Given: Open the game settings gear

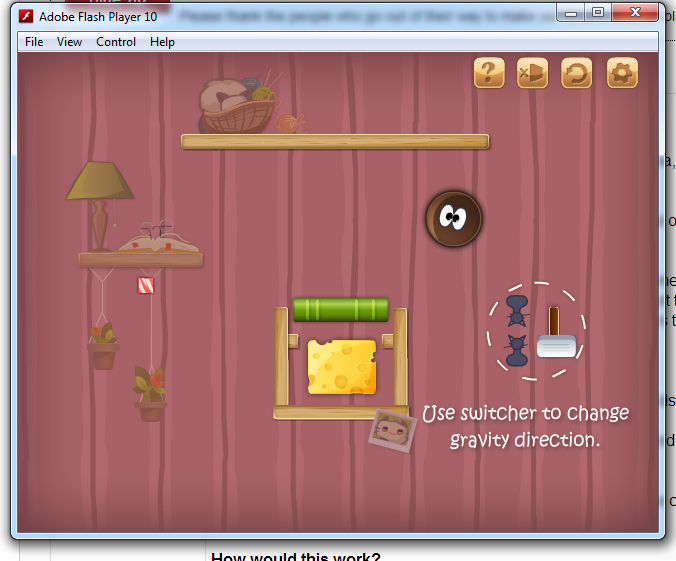Looking at the screenshot, I should (x=622, y=72).
